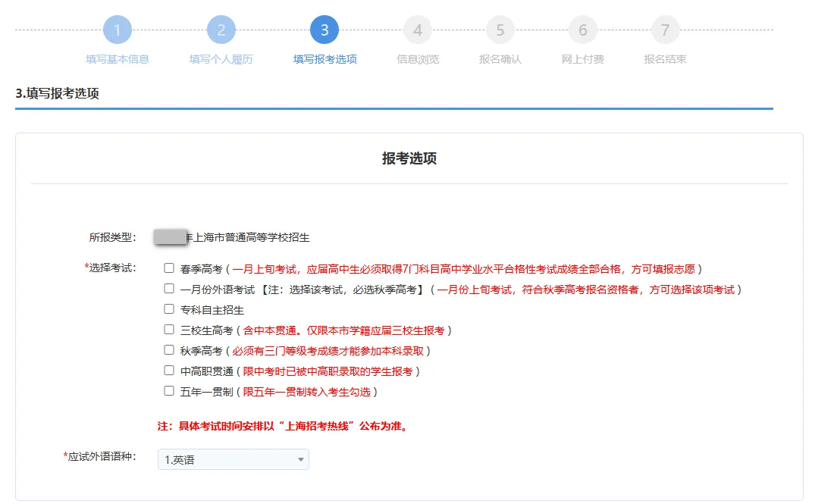Select the 报名确认 step label
The width and height of the screenshot is (815, 504).
(500, 59)
